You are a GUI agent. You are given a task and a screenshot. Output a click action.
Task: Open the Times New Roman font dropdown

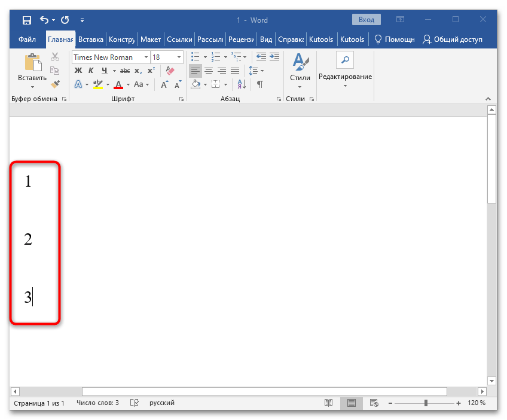(x=146, y=57)
